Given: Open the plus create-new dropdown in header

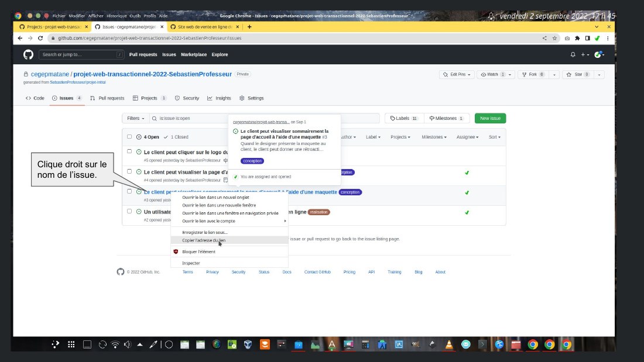Looking at the screenshot, I should 585,54.
